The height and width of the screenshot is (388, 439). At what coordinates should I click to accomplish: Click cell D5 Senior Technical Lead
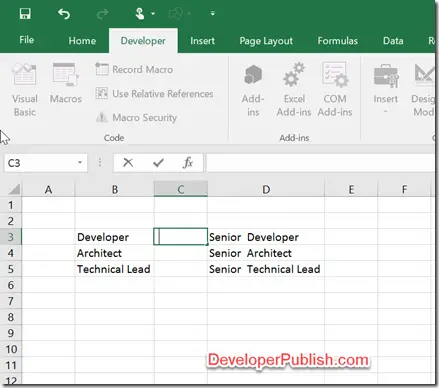(x=266, y=269)
